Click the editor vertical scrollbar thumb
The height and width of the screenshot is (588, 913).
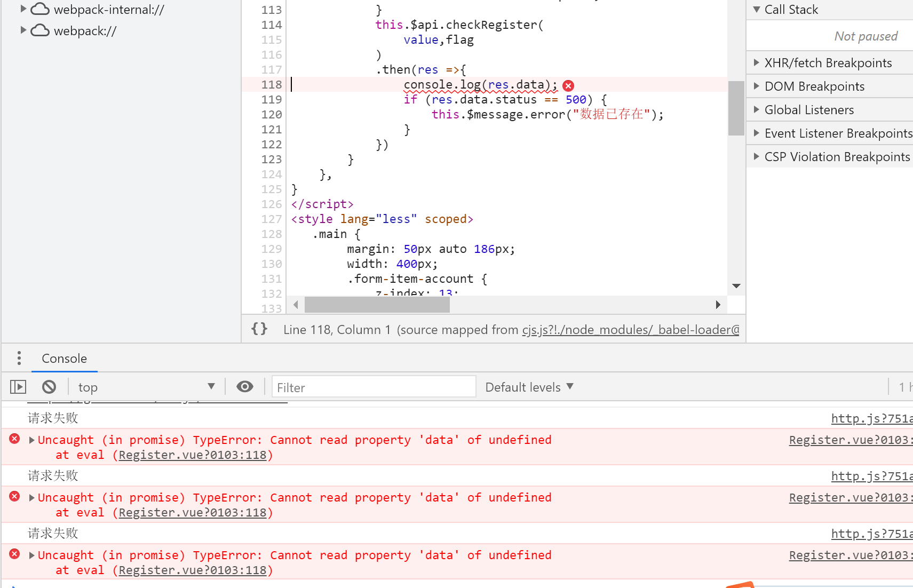(736, 108)
